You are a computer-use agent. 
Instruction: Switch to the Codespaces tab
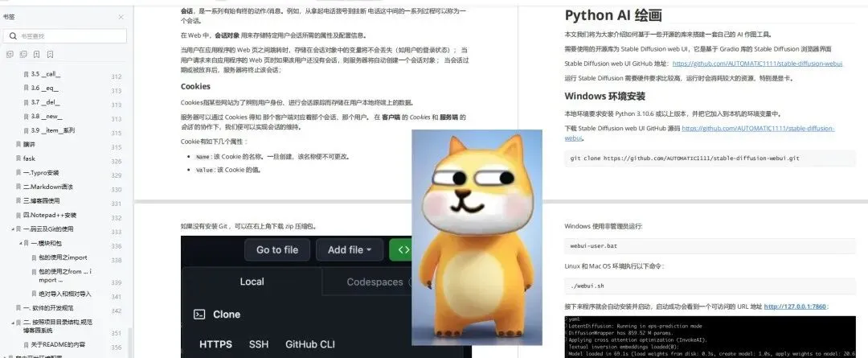[x=375, y=282]
